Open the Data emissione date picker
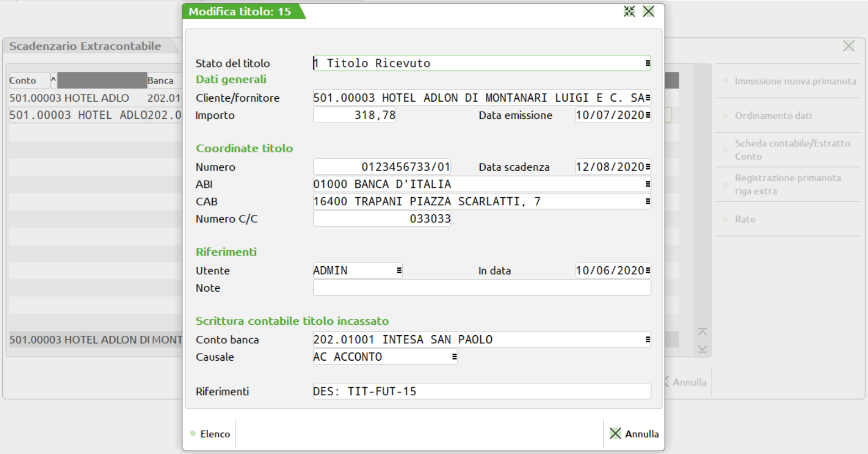Viewport: 868px width, 454px height. click(x=648, y=115)
